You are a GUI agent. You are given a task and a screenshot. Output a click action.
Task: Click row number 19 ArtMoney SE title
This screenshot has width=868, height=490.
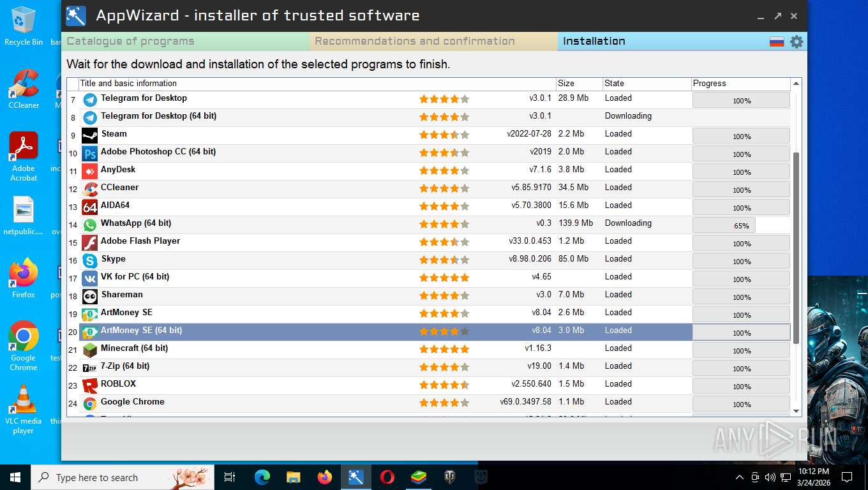[126, 313]
